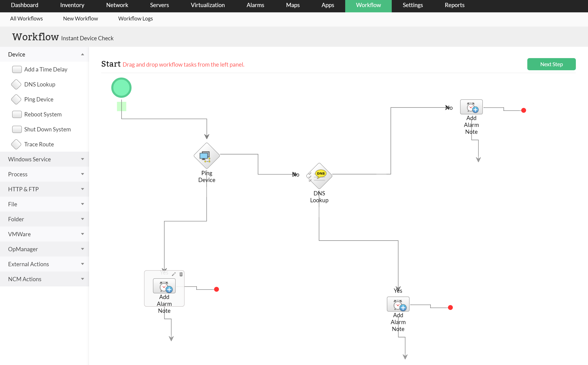Click the pencil edit icon on alarm note
The height and width of the screenshot is (365, 588).
pos(173,274)
